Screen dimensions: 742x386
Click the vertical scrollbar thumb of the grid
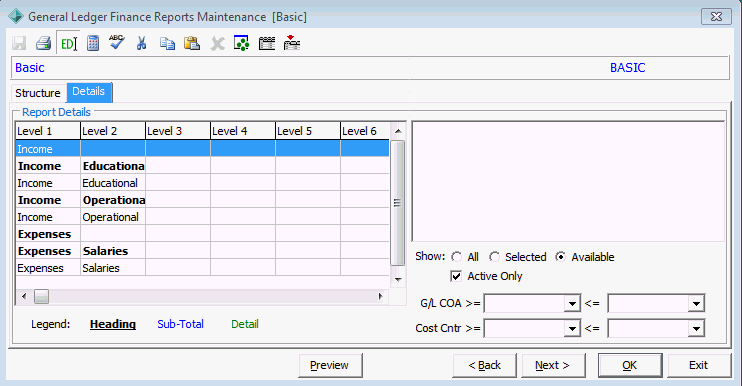point(398,202)
